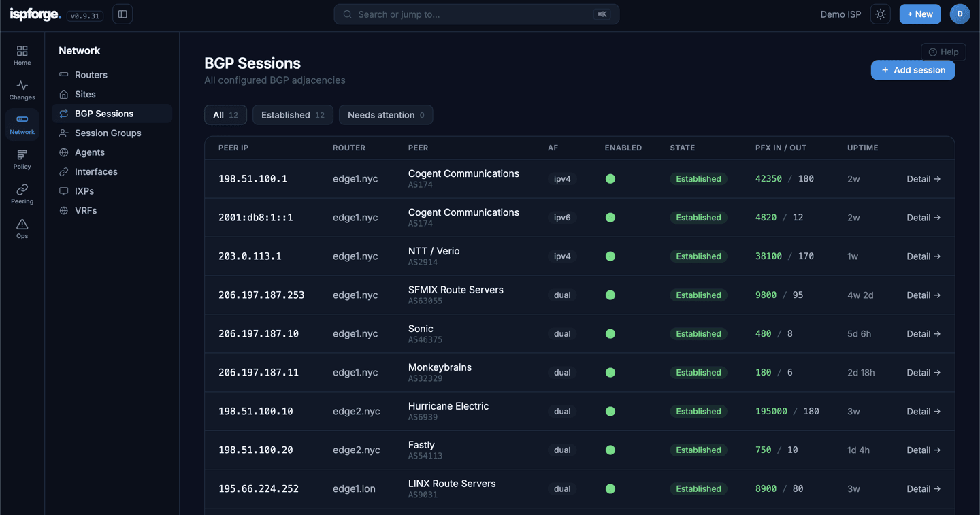Open Detail for Hurricane Electric session

point(924,412)
